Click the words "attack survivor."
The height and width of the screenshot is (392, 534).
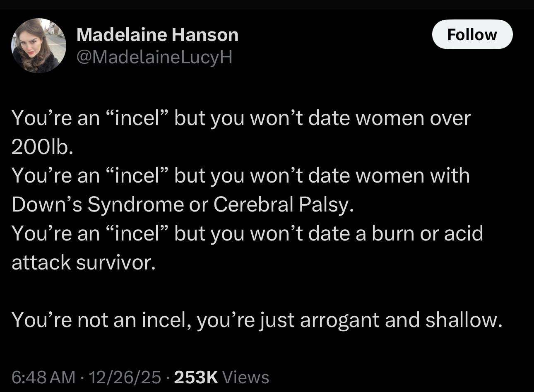tap(84, 262)
